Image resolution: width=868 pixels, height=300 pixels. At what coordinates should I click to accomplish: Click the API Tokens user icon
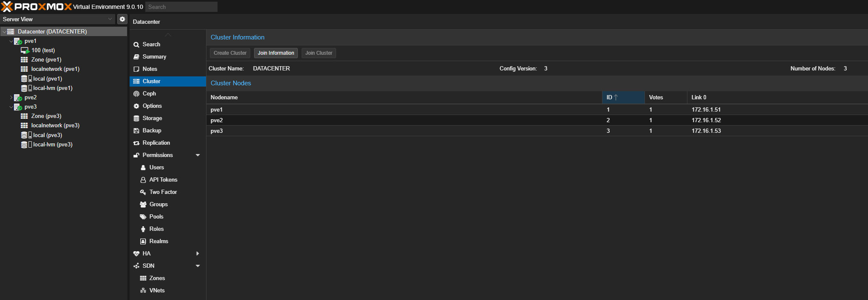pyautogui.click(x=143, y=180)
